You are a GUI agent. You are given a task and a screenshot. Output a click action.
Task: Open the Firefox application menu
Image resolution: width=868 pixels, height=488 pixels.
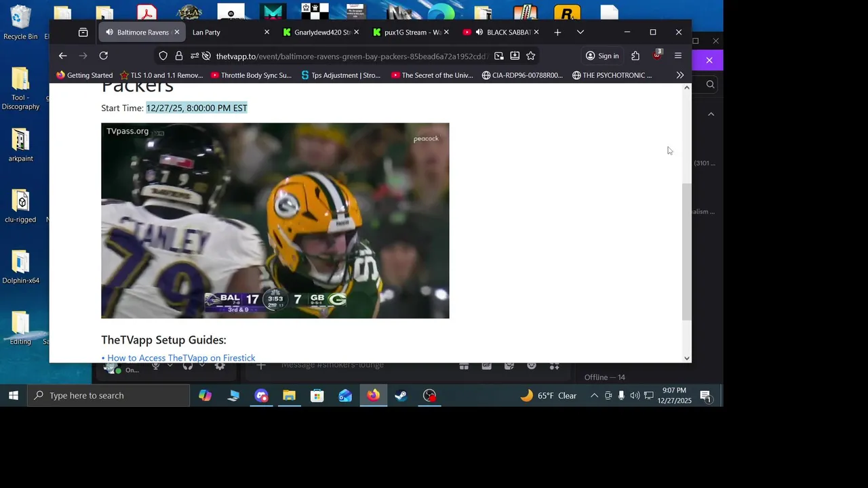click(678, 56)
